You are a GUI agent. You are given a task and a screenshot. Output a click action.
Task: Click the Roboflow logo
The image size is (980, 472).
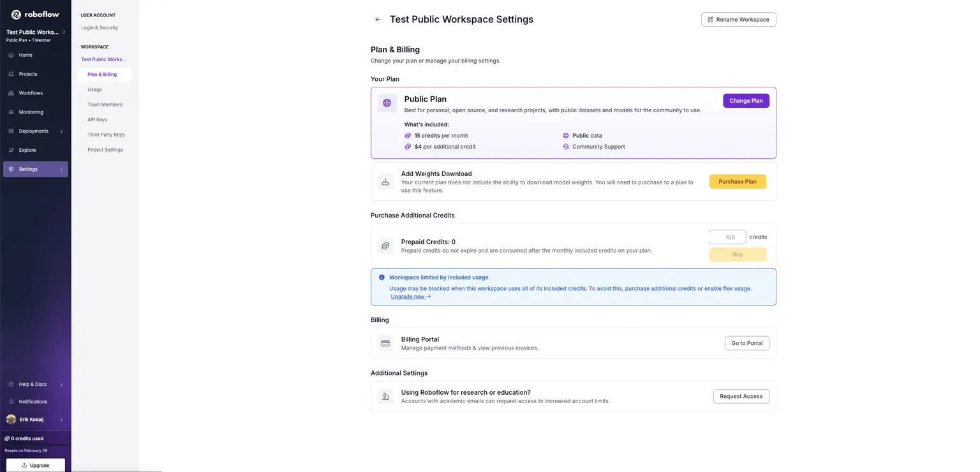(x=35, y=15)
